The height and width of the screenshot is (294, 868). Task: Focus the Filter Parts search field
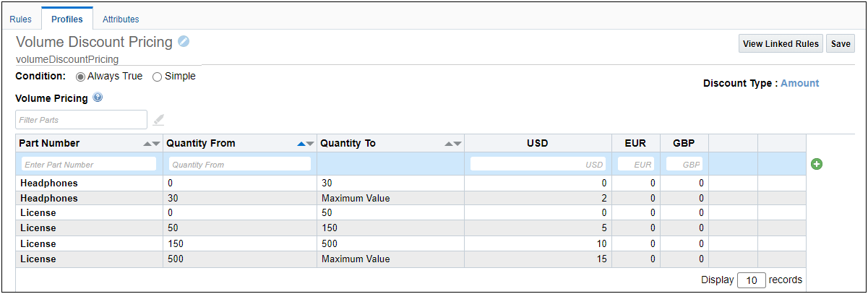(81, 120)
